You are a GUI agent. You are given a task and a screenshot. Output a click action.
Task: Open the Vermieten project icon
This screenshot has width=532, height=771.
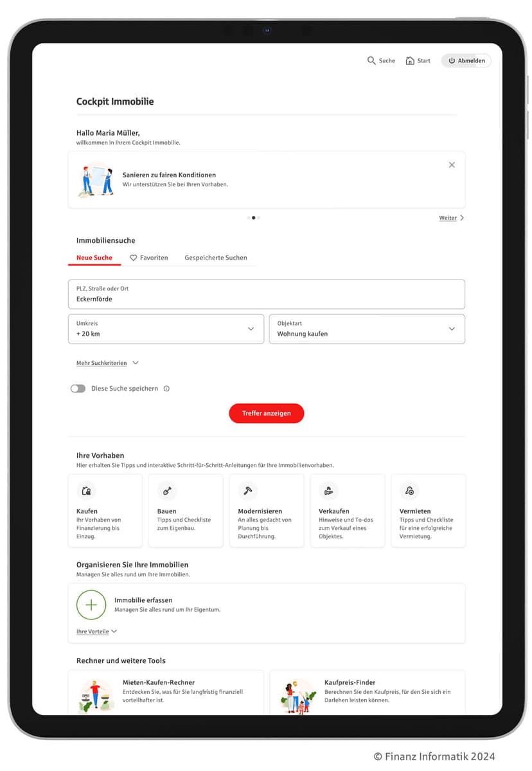point(409,491)
